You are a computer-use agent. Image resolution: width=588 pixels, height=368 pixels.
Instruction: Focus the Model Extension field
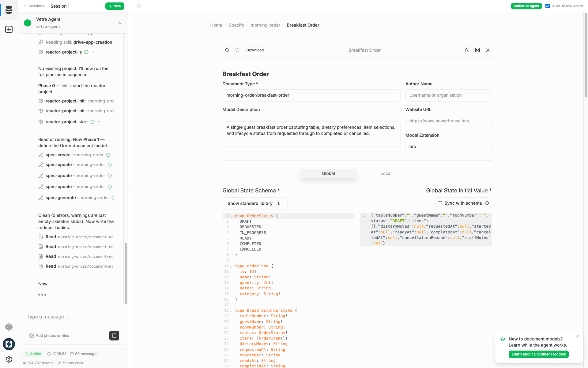pyautogui.click(x=448, y=147)
